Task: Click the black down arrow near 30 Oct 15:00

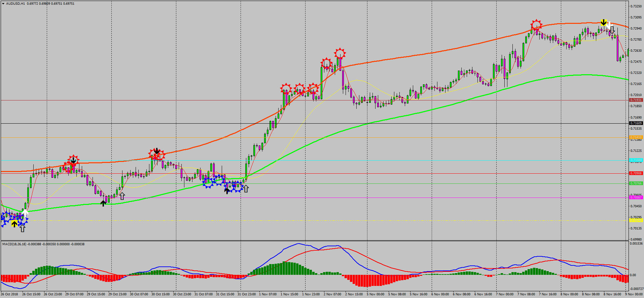Action: click(x=156, y=151)
